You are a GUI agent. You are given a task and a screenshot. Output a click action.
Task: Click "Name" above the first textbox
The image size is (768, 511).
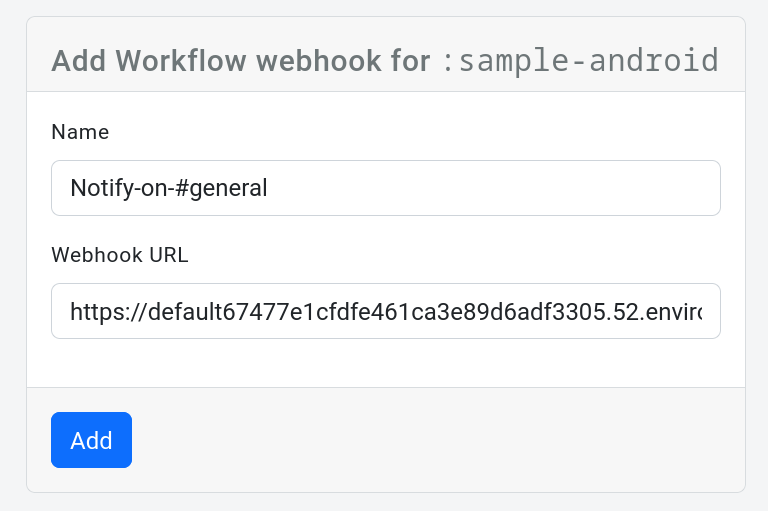(x=80, y=132)
